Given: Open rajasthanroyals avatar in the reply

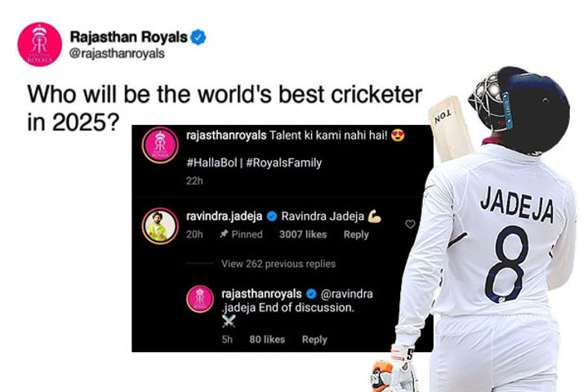Looking at the screenshot, I should [x=200, y=299].
